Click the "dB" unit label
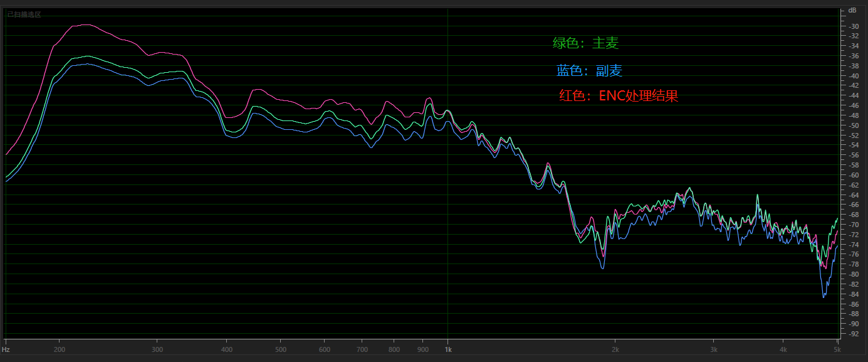Viewport: 868px width, 362px height. click(852, 11)
